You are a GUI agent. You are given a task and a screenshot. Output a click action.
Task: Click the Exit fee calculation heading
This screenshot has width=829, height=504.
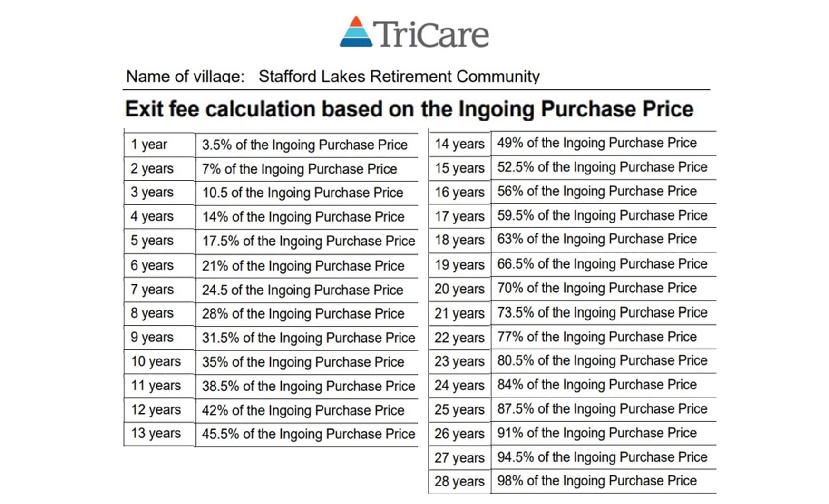click(409, 109)
